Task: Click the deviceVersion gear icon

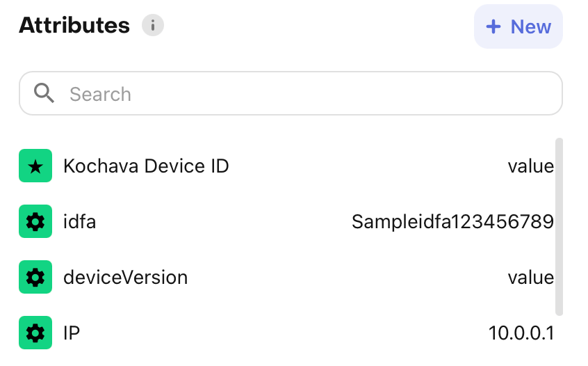Action: point(35,278)
